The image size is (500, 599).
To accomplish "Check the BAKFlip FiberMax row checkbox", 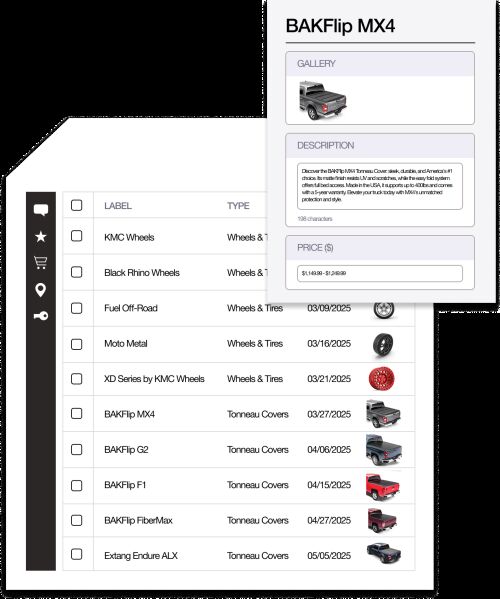I will click(77, 520).
